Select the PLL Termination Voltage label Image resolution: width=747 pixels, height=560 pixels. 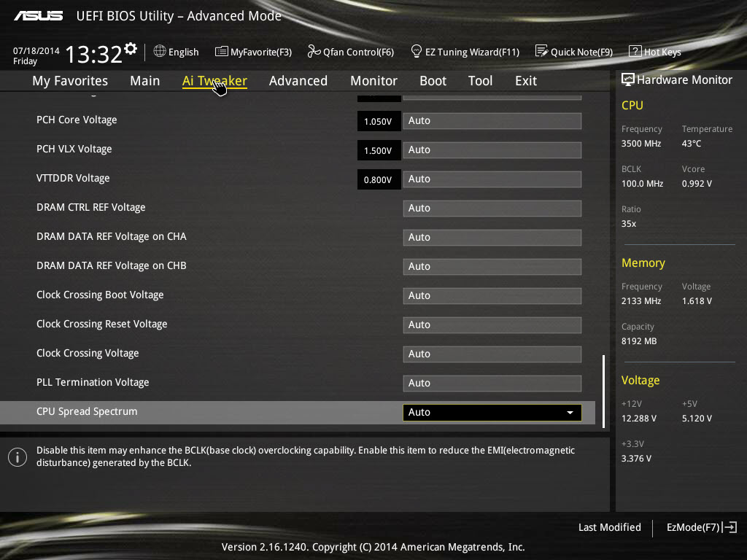pos(93,382)
